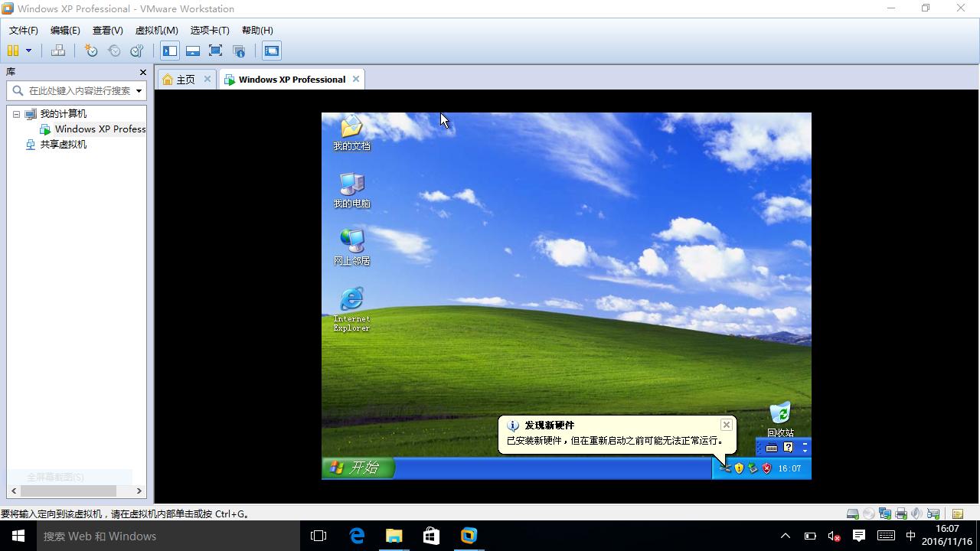
Task: Click the print toolbar icon
Action: coord(57,51)
